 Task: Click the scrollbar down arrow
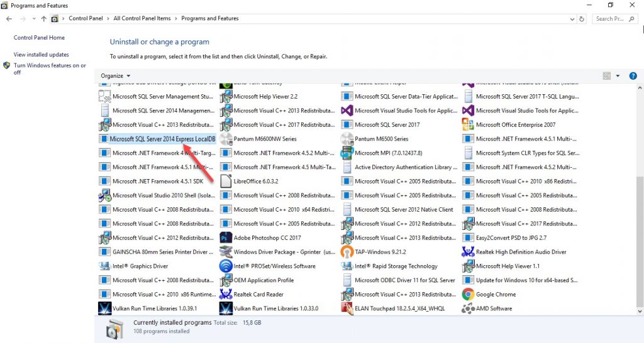(639, 312)
